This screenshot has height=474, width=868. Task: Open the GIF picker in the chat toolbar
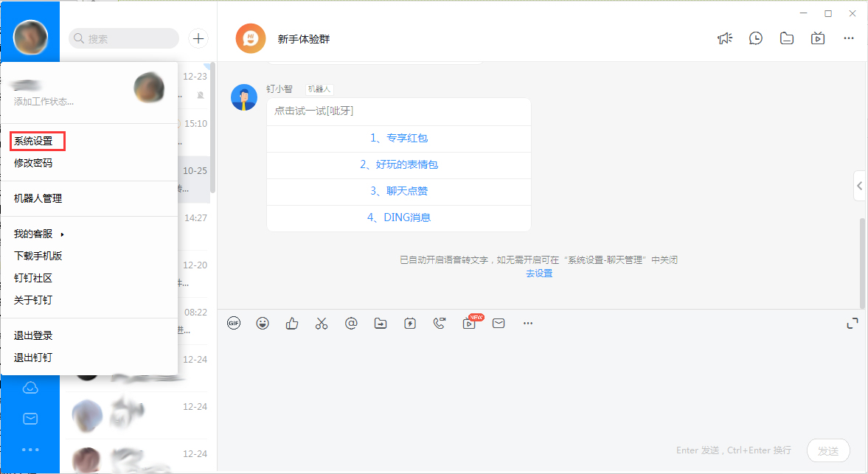[233, 323]
